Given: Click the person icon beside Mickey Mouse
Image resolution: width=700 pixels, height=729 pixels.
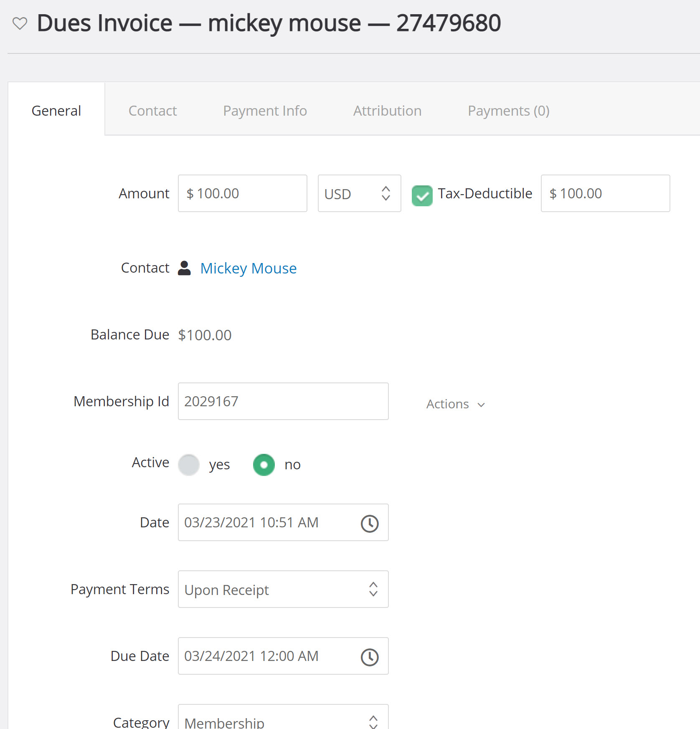Looking at the screenshot, I should [184, 268].
